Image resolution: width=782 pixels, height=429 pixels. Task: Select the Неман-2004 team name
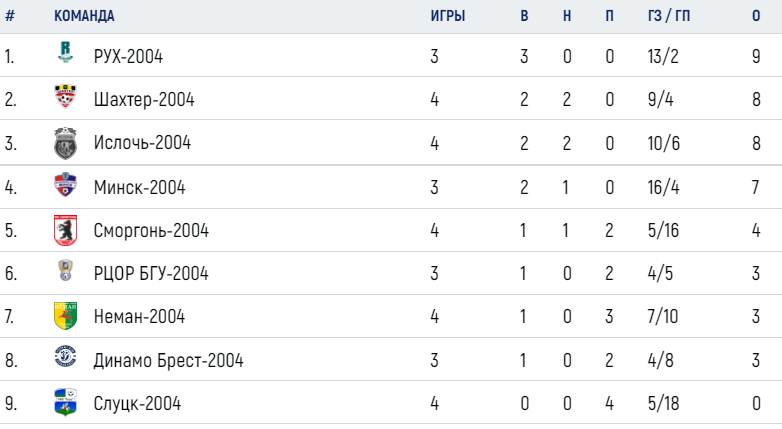(139, 316)
